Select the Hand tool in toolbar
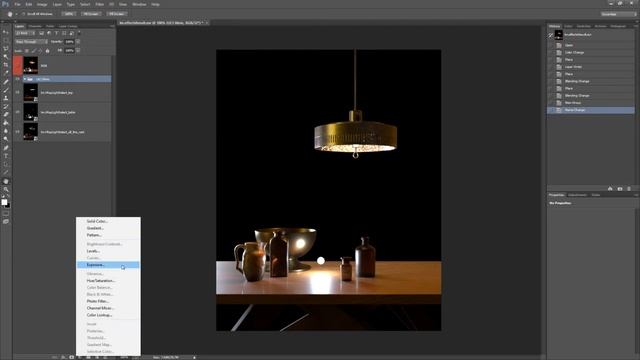640x360 pixels. click(6, 181)
